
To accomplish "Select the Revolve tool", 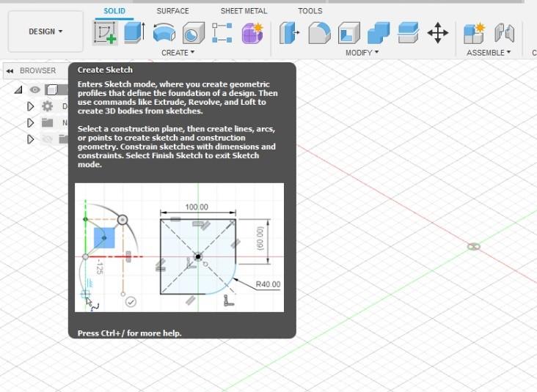I will point(164,33).
